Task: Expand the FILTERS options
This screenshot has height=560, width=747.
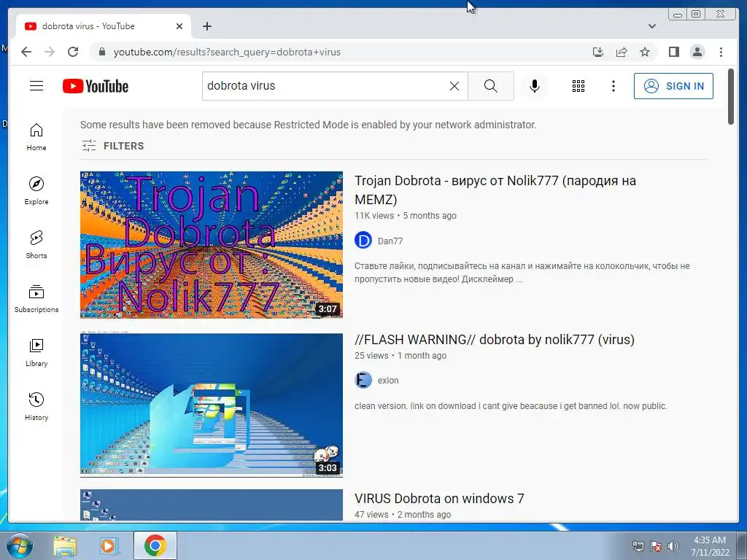Action: point(113,146)
